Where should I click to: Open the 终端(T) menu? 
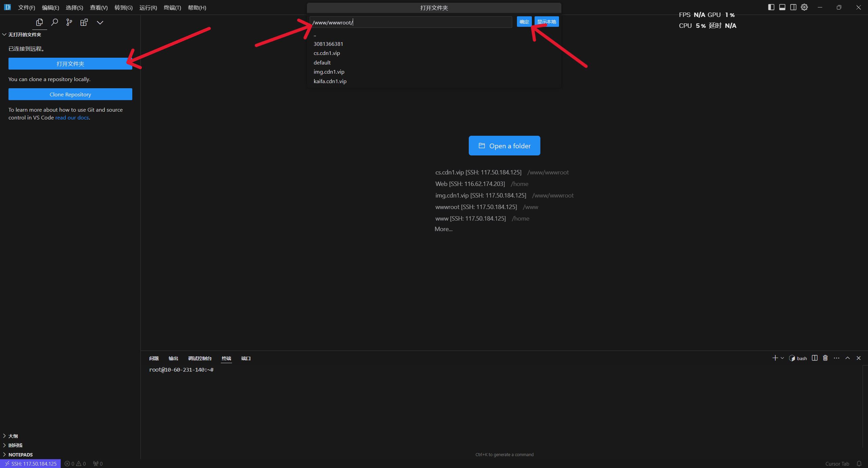point(172,7)
